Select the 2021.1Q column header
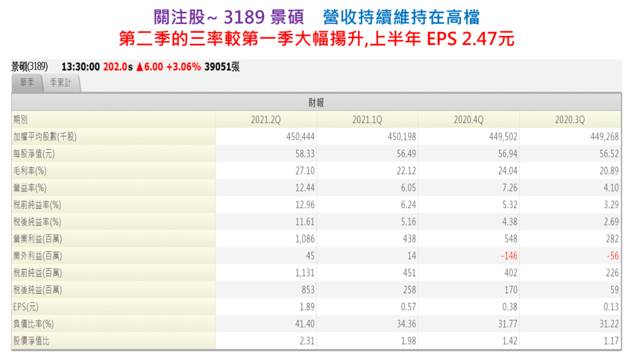Screen dimensions: 634x364 (x=368, y=120)
